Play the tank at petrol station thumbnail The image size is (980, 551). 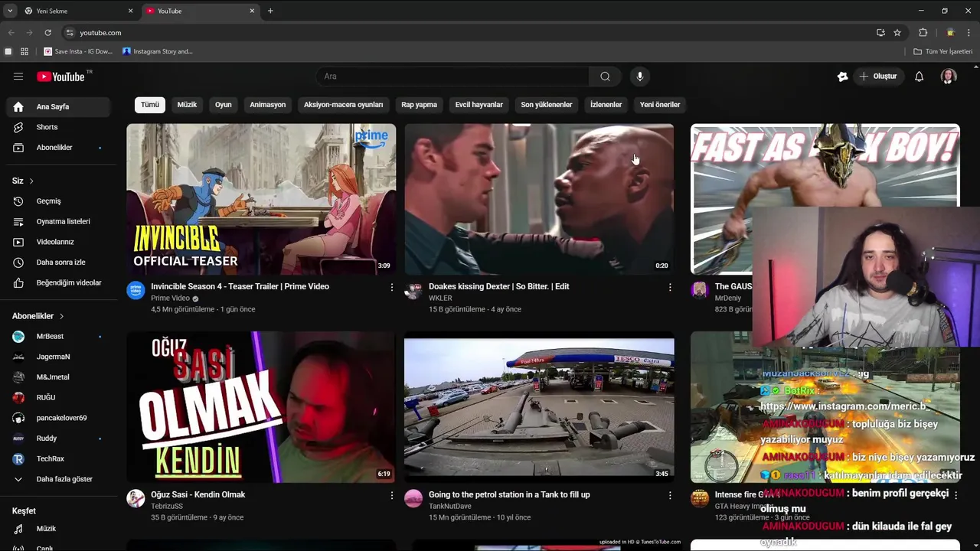pos(539,407)
